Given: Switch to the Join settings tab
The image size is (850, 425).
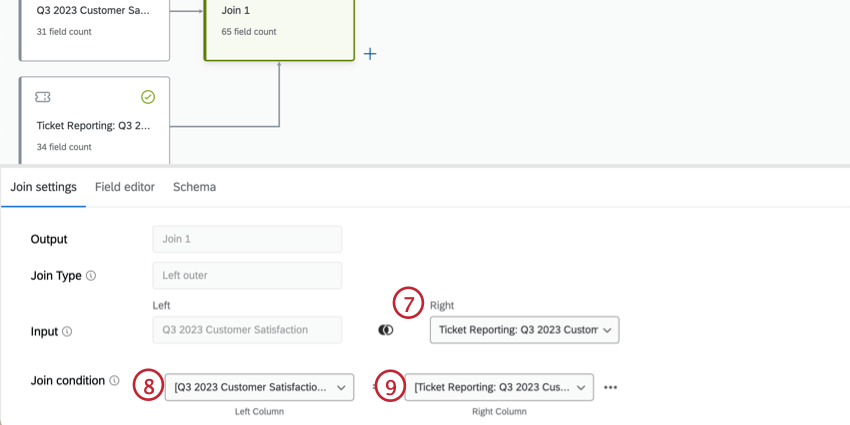Looking at the screenshot, I should coord(43,187).
